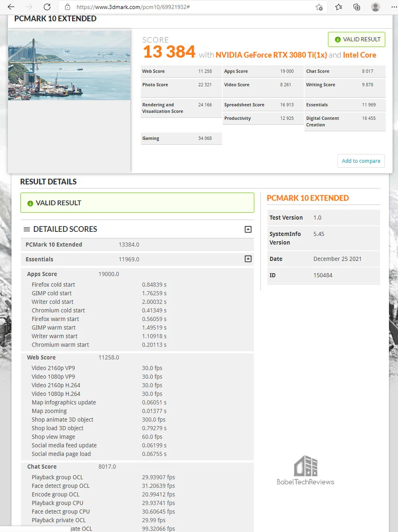Click the address bar URL
Screen dimensions: 398x532
click(x=133, y=7)
